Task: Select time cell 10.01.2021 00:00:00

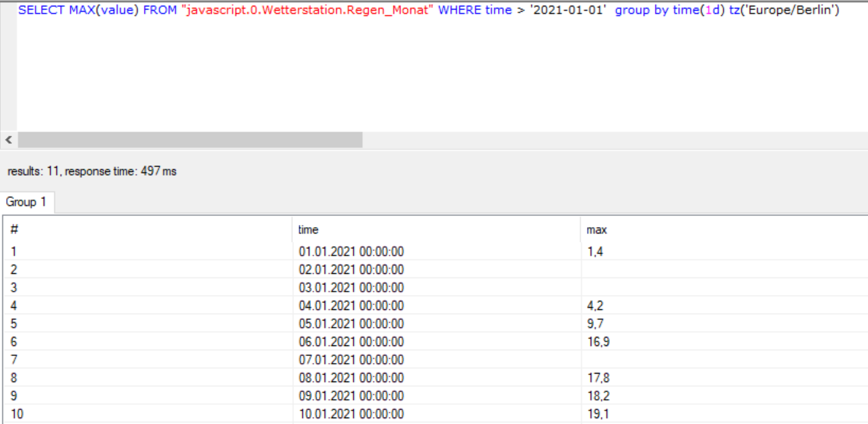Action: [x=351, y=414]
